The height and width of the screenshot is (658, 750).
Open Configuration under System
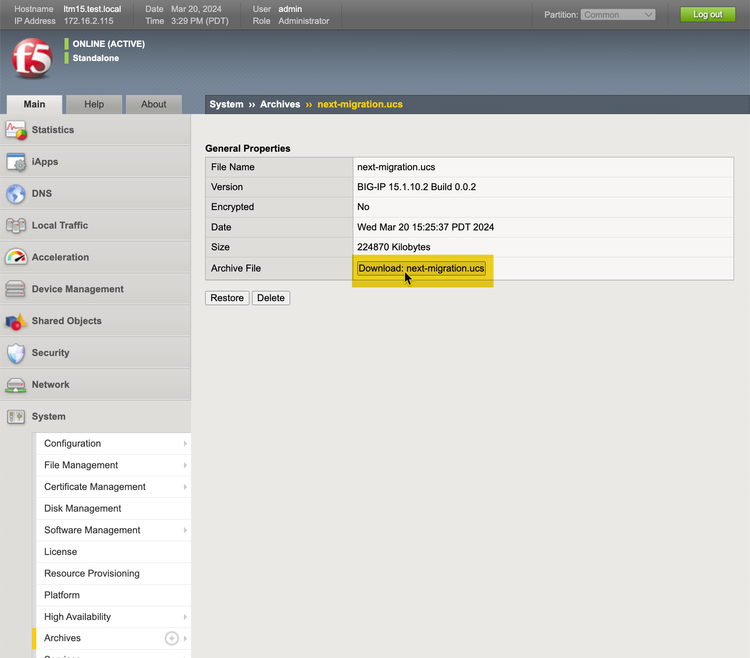(x=72, y=444)
